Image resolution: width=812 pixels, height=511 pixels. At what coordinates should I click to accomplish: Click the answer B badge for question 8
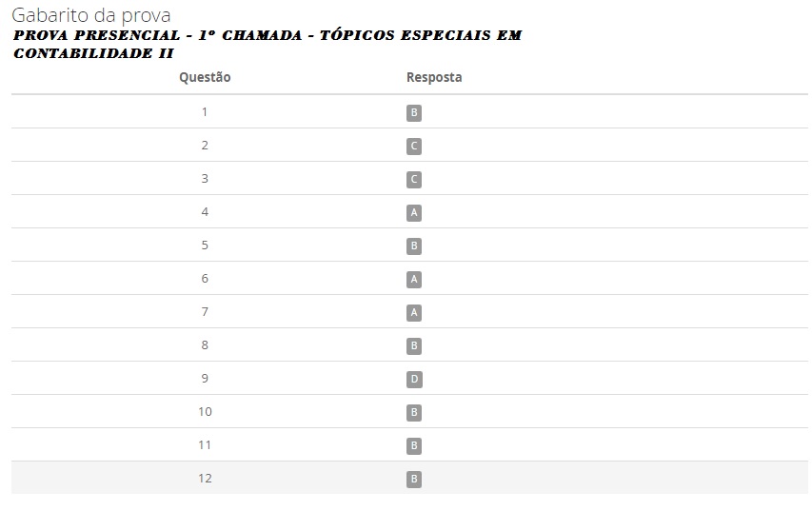click(x=414, y=346)
